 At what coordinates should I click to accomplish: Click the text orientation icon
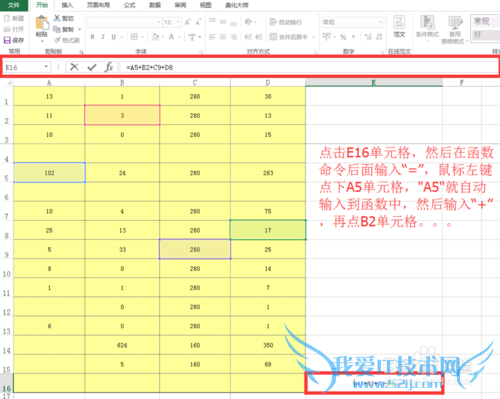point(248,22)
